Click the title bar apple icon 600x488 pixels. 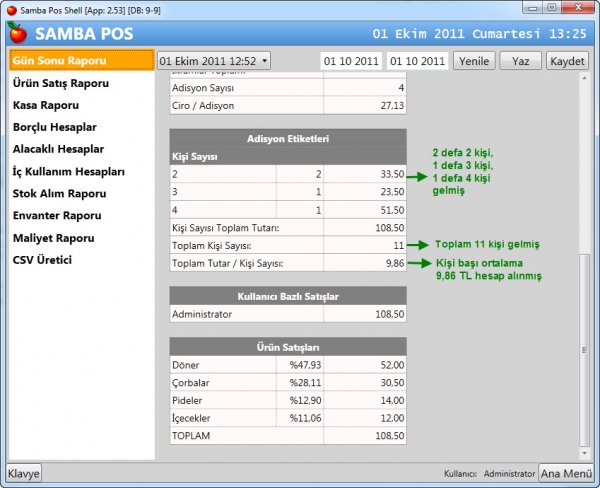point(12,10)
